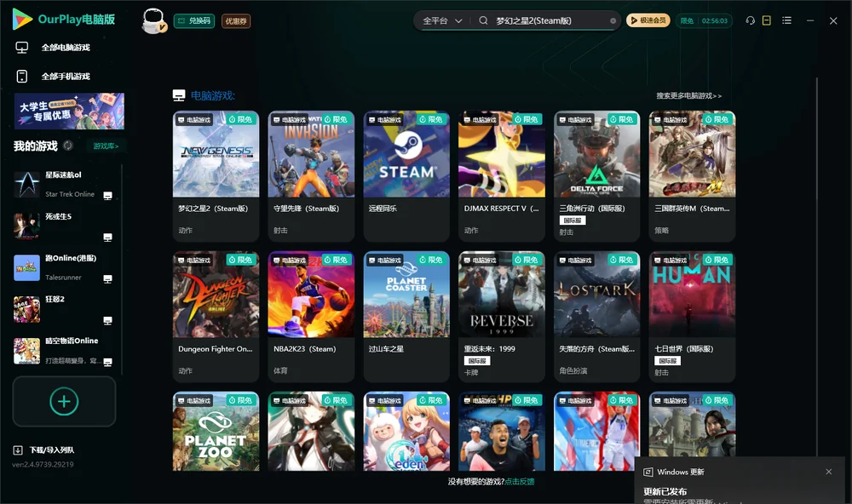The image size is (852, 504).
Task: Click the add game plus button
Action: click(64, 401)
